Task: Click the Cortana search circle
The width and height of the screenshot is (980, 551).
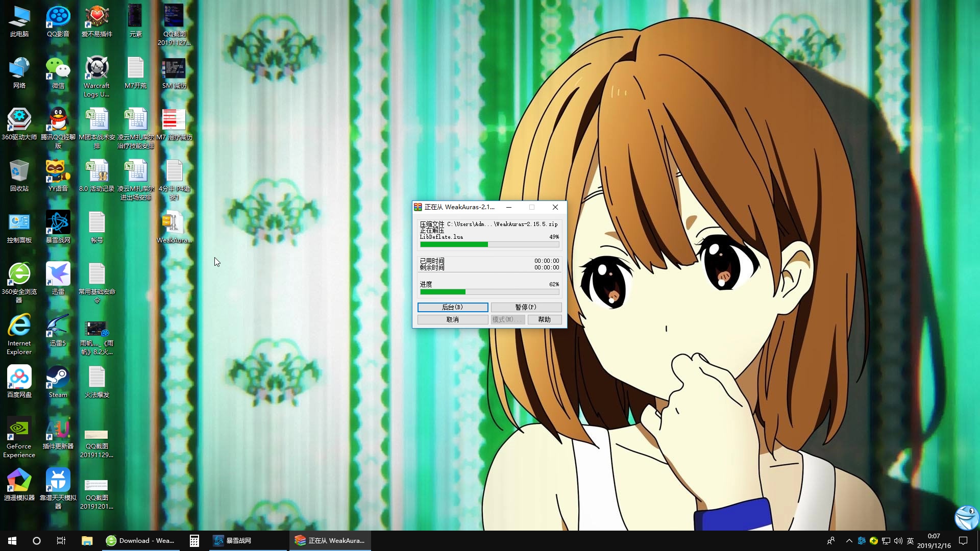Action: click(37, 541)
